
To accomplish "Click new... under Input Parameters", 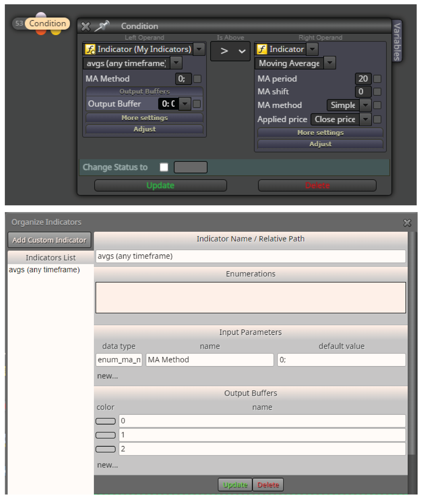I will (107, 376).
